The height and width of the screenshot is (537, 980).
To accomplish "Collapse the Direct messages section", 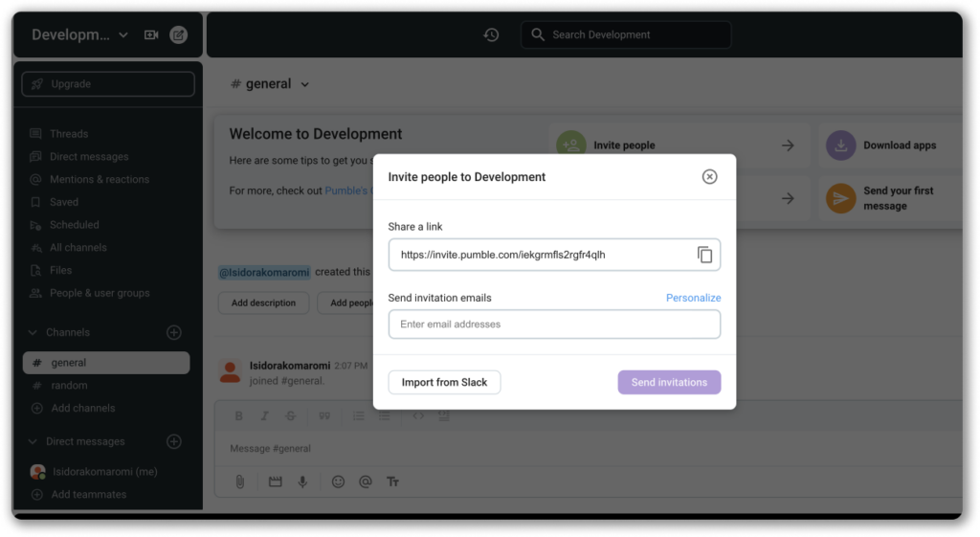I will [x=33, y=441].
